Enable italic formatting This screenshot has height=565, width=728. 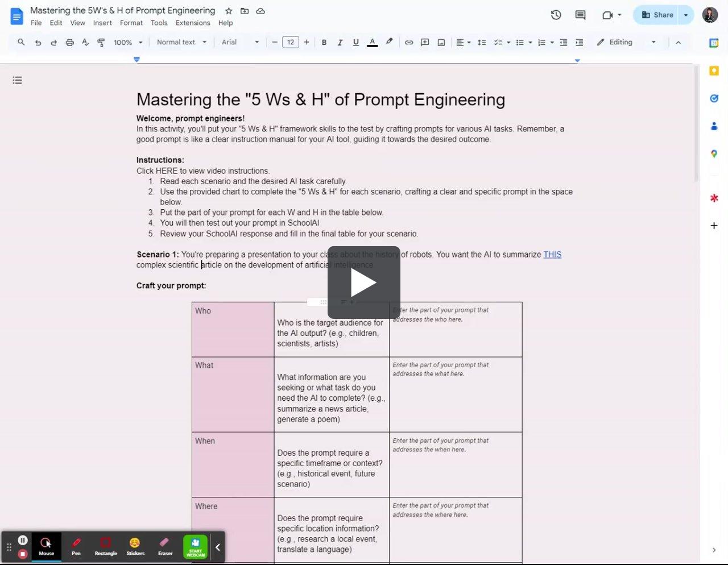click(x=340, y=42)
